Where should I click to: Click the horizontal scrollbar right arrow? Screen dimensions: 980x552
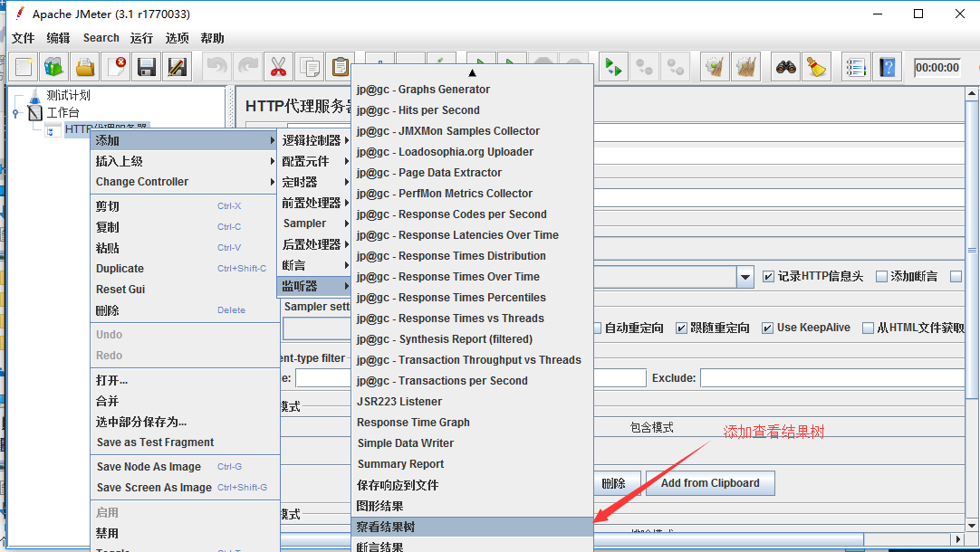[x=959, y=539]
